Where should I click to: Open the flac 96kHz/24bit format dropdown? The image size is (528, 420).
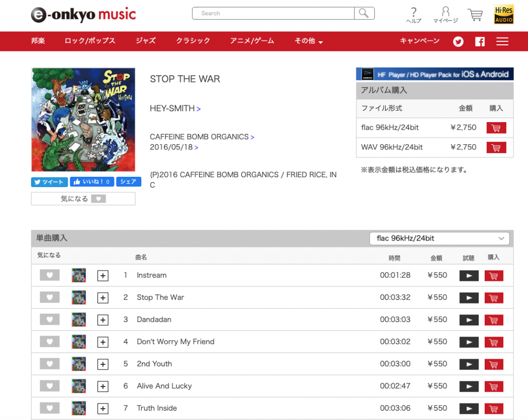coord(439,239)
